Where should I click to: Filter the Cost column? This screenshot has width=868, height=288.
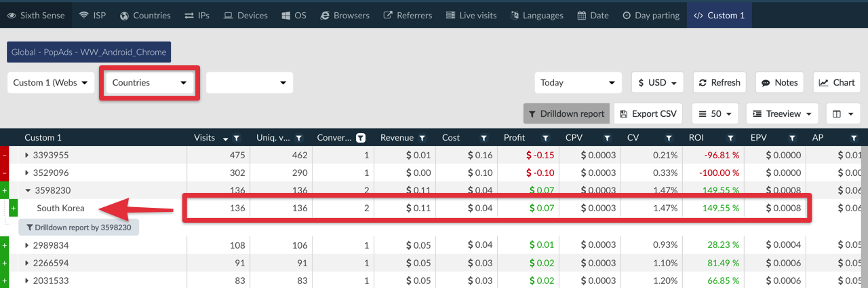click(x=484, y=138)
